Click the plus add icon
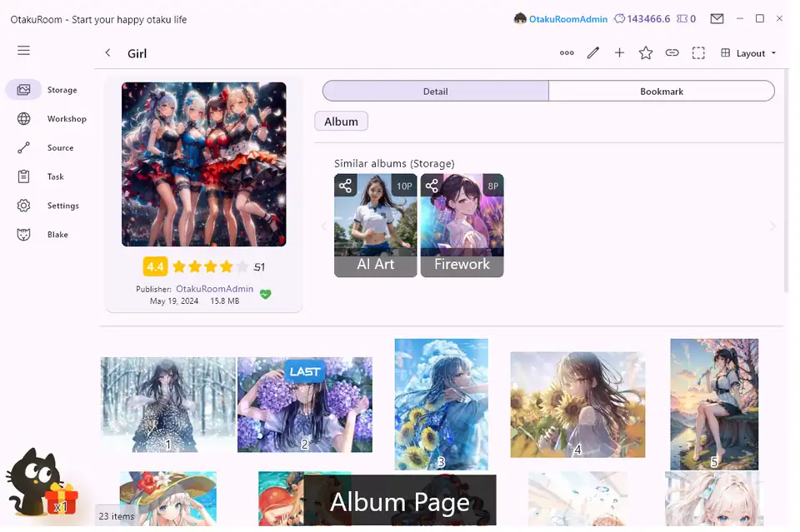The height and width of the screenshot is (532, 800). (x=619, y=53)
